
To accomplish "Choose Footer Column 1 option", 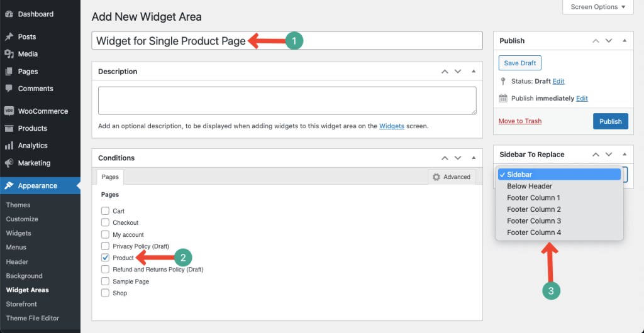I will (559, 198).
